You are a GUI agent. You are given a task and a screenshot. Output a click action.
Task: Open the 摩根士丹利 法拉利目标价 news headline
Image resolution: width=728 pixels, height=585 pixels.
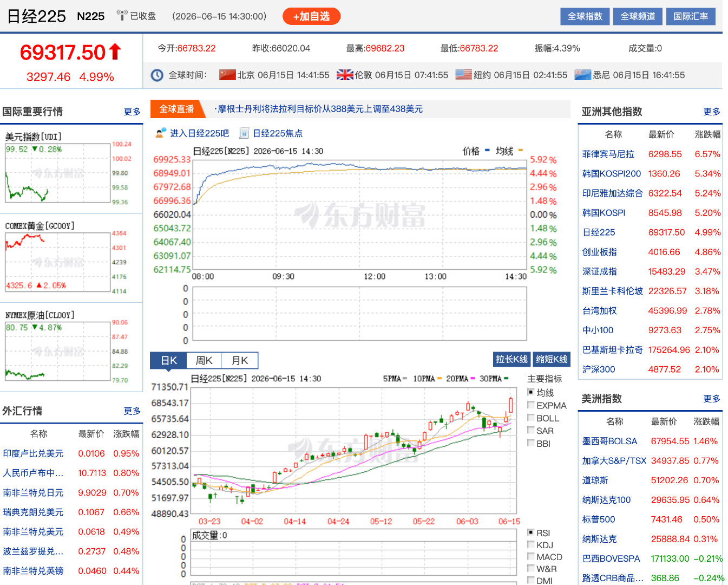(319, 109)
